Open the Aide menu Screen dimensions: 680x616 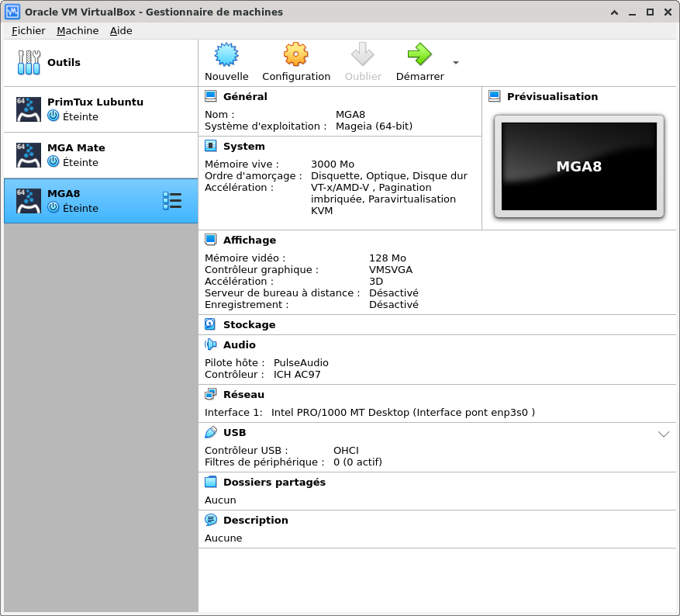pyautogui.click(x=121, y=31)
